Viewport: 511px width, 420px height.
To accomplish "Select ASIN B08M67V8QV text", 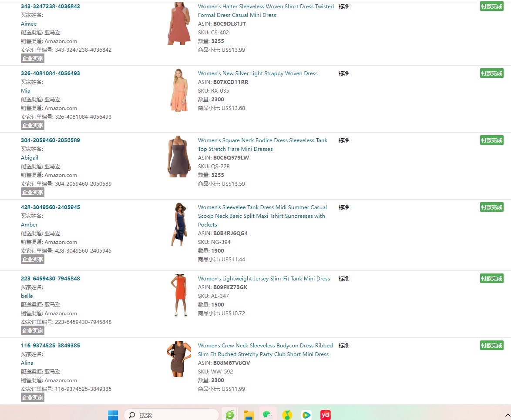I will click(232, 363).
